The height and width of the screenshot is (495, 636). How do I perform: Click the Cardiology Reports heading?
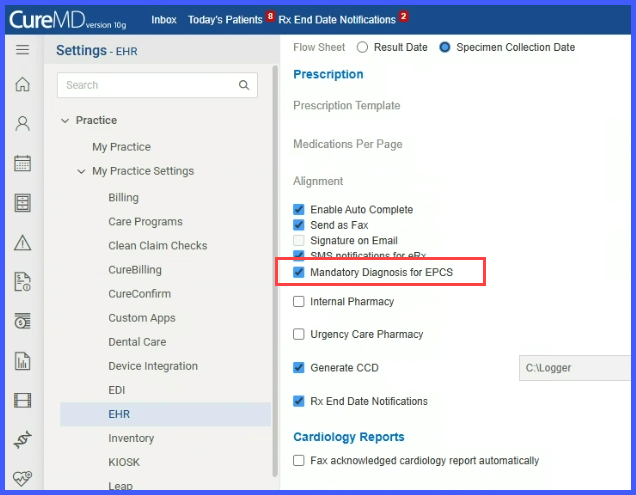[x=349, y=437]
